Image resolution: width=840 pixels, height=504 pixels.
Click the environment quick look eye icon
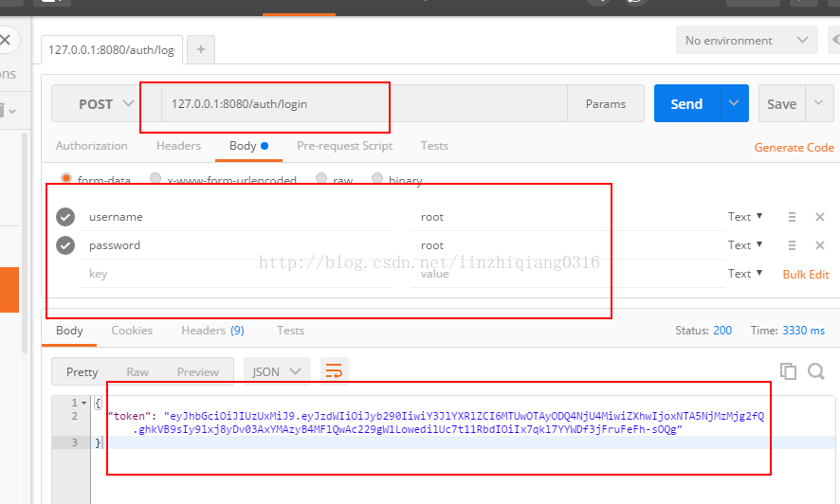click(x=834, y=40)
